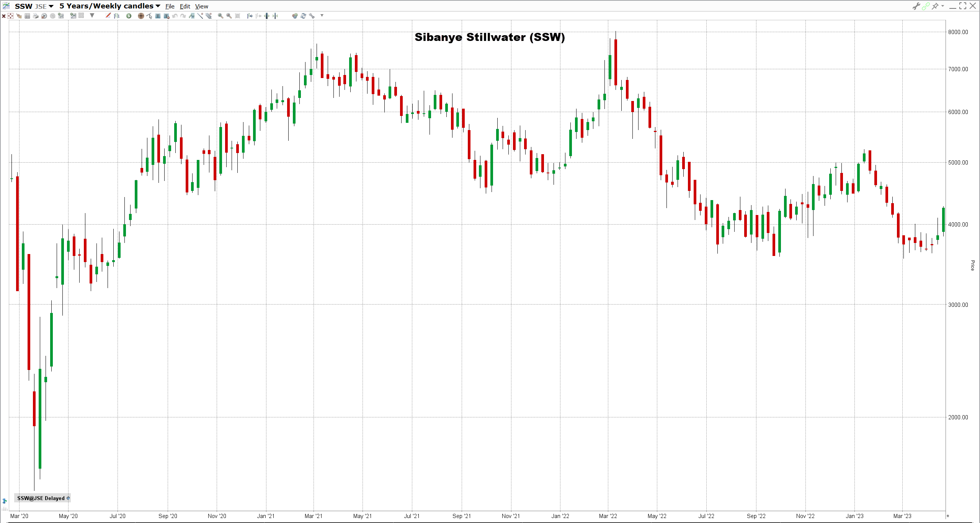
Task: Open the colored circles color-settings icon
Action: click(295, 16)
